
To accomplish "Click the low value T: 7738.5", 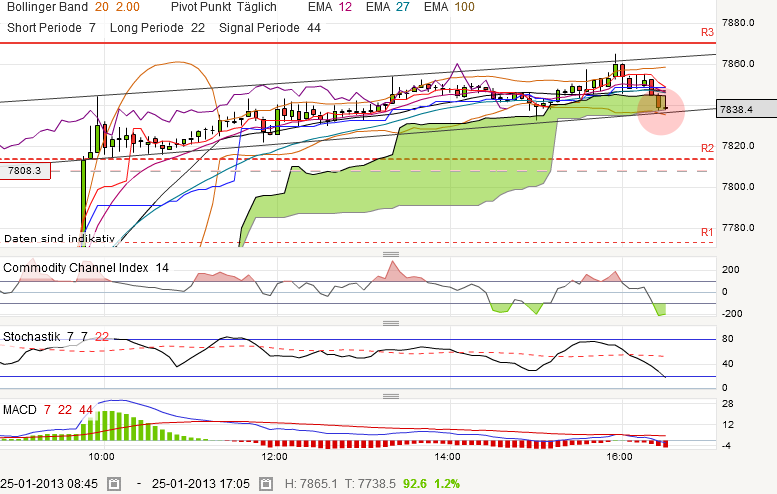I will (x=370, y=484).
